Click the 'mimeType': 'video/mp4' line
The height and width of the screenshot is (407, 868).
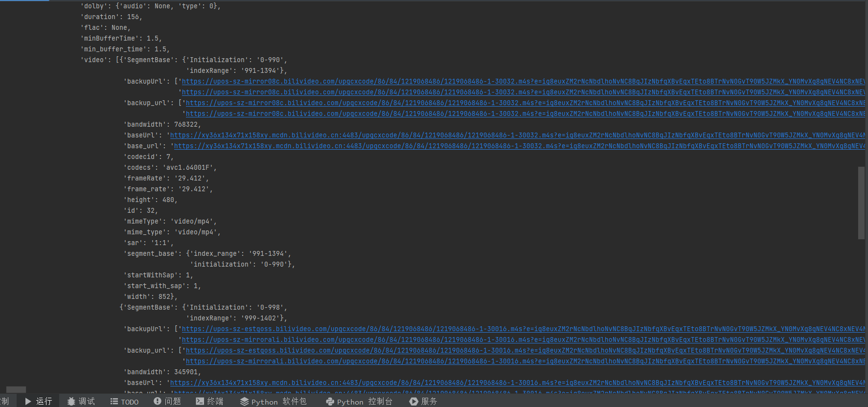tap(170, 222)
